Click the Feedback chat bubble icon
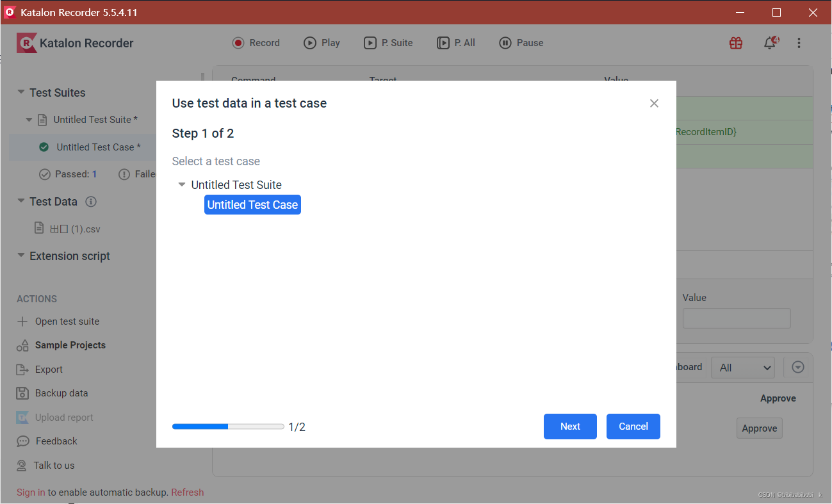Viewport: 832px width, 504px height. 23,441
